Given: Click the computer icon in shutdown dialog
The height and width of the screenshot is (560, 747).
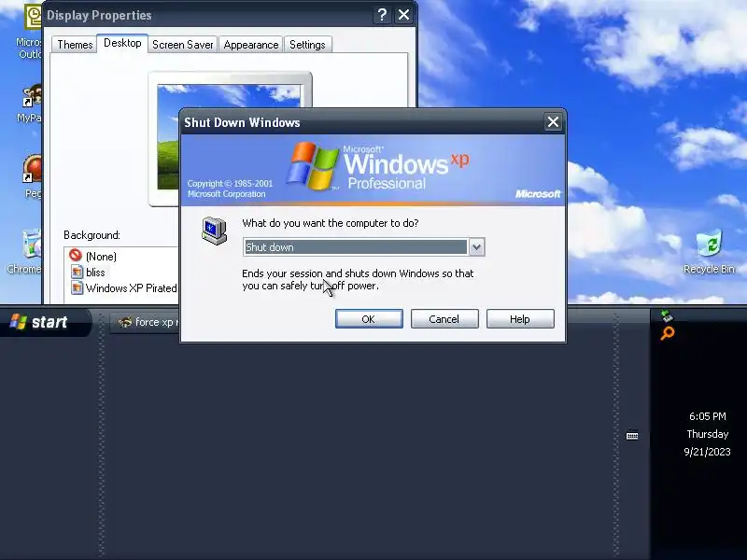Looking at the screenshot, I should 214,231.
